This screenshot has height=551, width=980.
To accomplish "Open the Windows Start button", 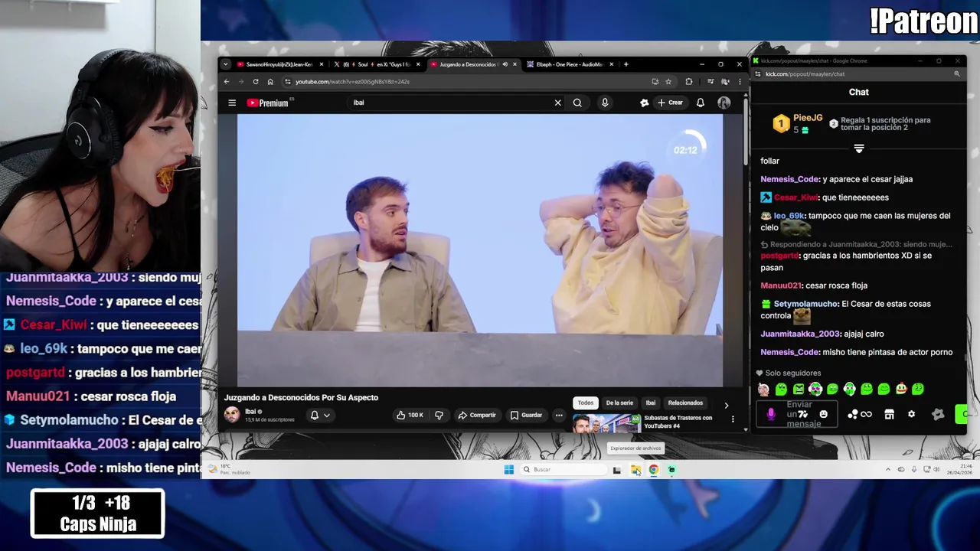I will (509, 469).
